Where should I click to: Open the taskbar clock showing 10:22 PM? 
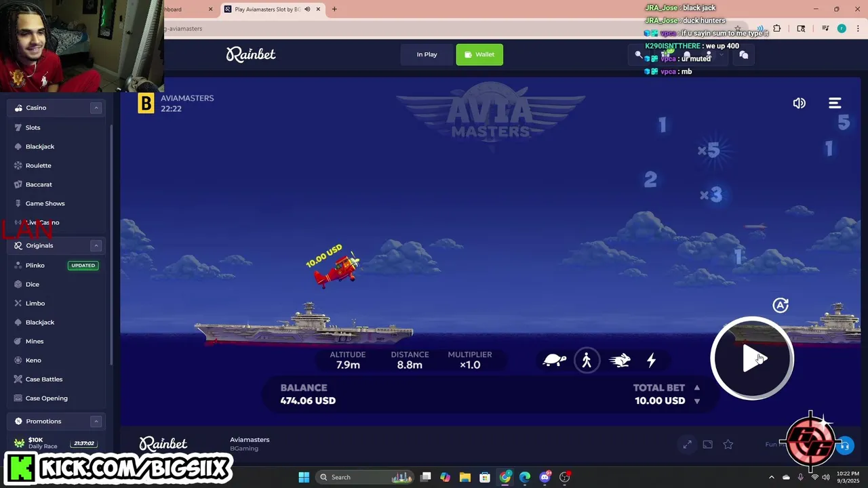click(848, 477)
